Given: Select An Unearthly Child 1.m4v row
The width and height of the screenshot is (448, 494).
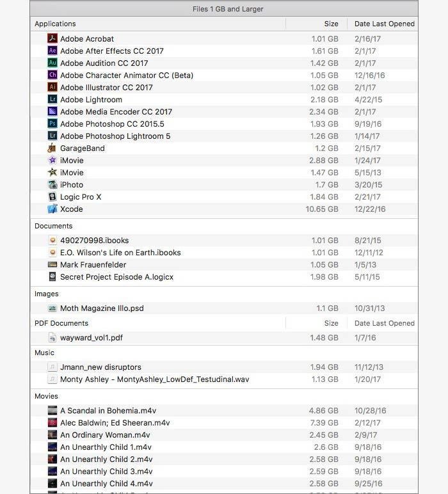Looking at the screenshot, I should (x=224, y=447).
